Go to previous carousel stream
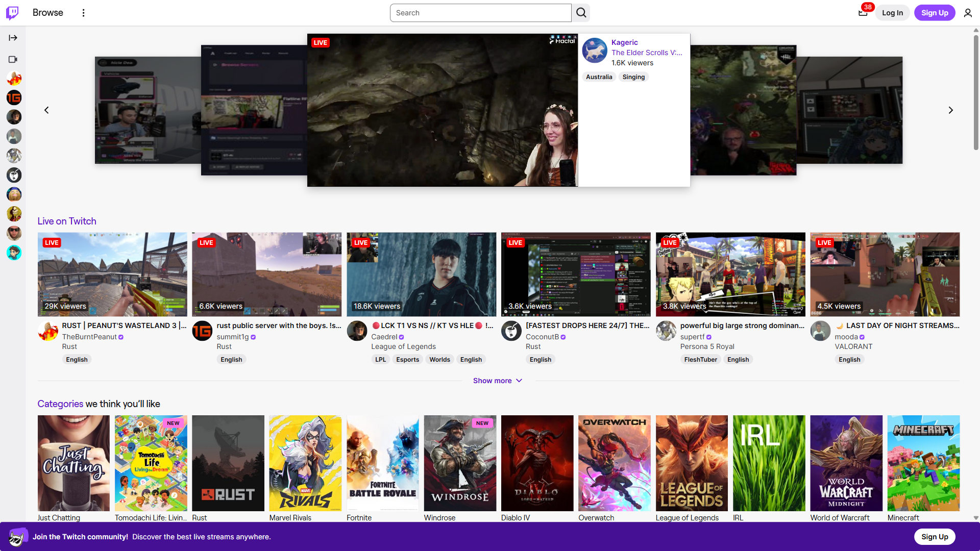The image size is (980, 551). [x=46, y=110]
